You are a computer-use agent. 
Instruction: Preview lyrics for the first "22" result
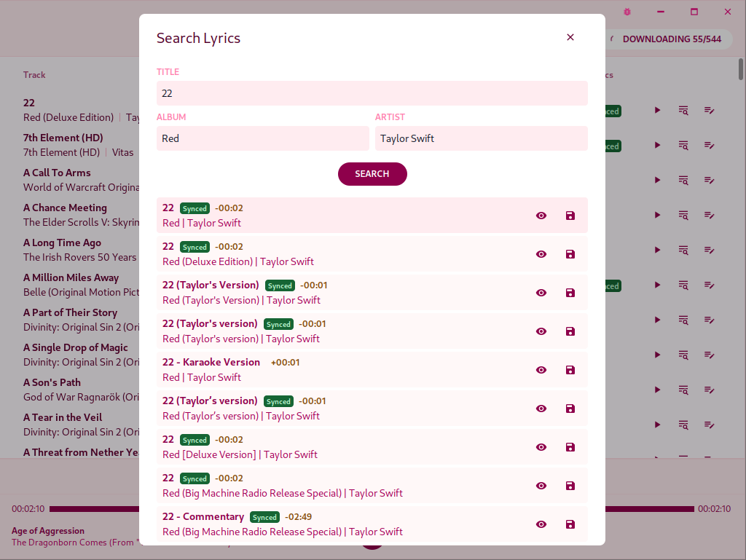[x=541, y=215]
